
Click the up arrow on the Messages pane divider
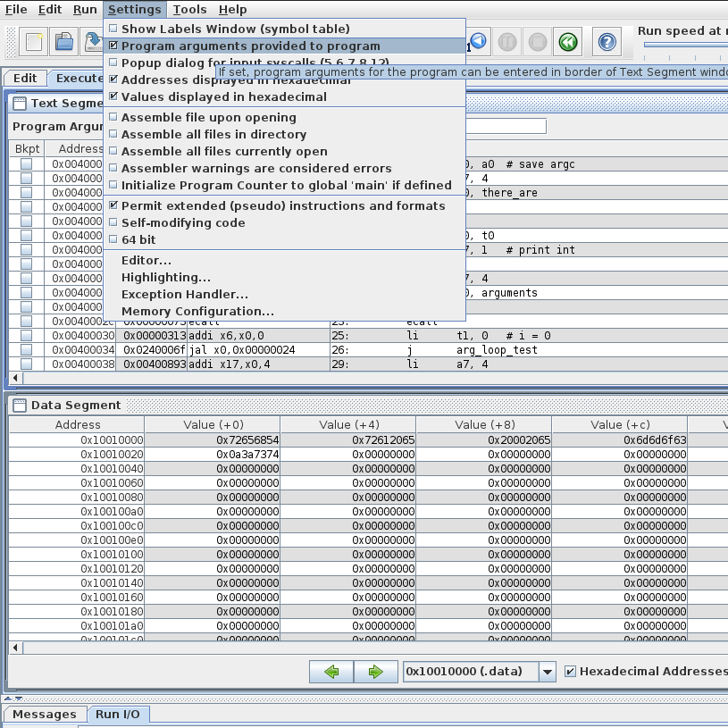pyautogui.click(x=7, y=699)
